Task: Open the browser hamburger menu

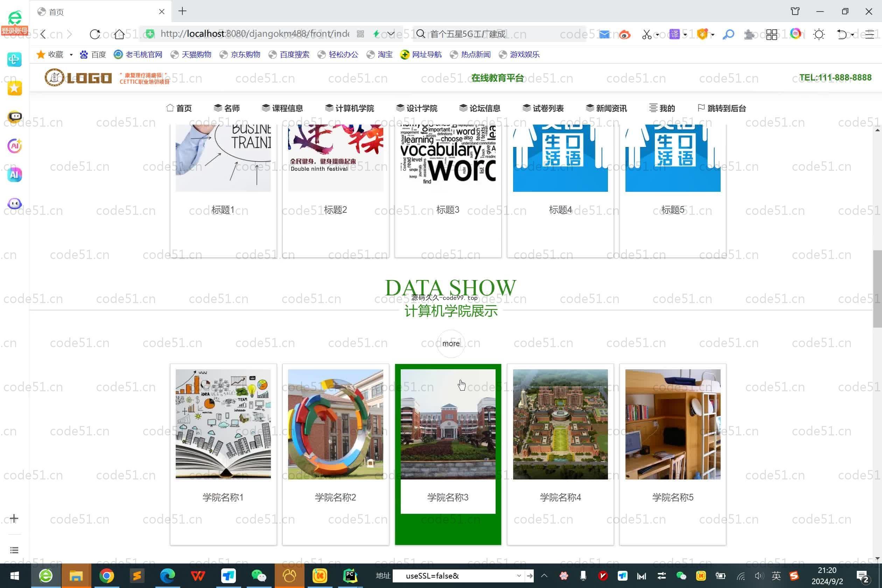Action: click(870, 35)
